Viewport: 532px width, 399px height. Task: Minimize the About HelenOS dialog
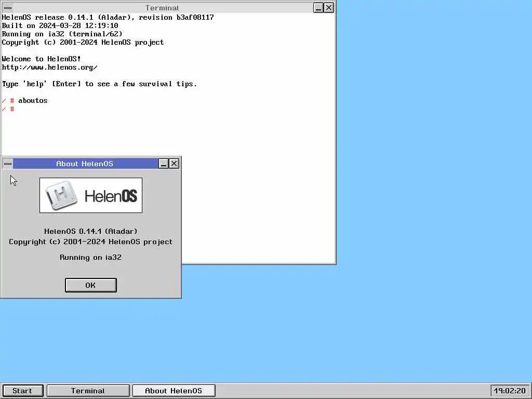[164, 164]
